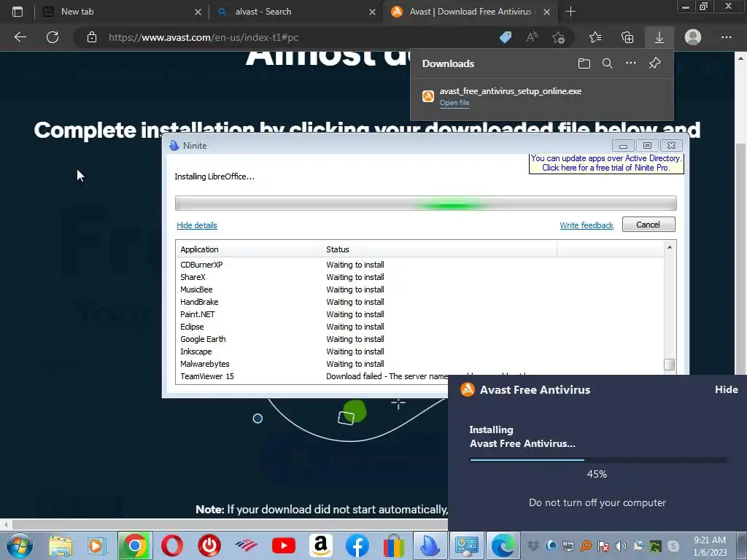Hide the Avast Free Antivirus installer popup
This screenshot has width=747, height=560.
coord(726,389)
